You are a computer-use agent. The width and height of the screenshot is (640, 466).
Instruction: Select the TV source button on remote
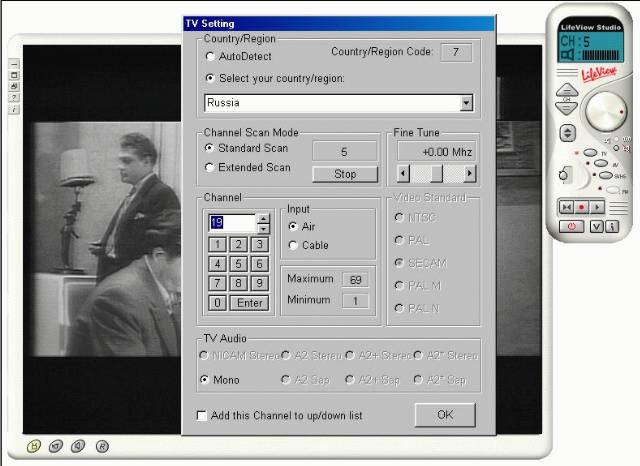click(x=590, y=153)
